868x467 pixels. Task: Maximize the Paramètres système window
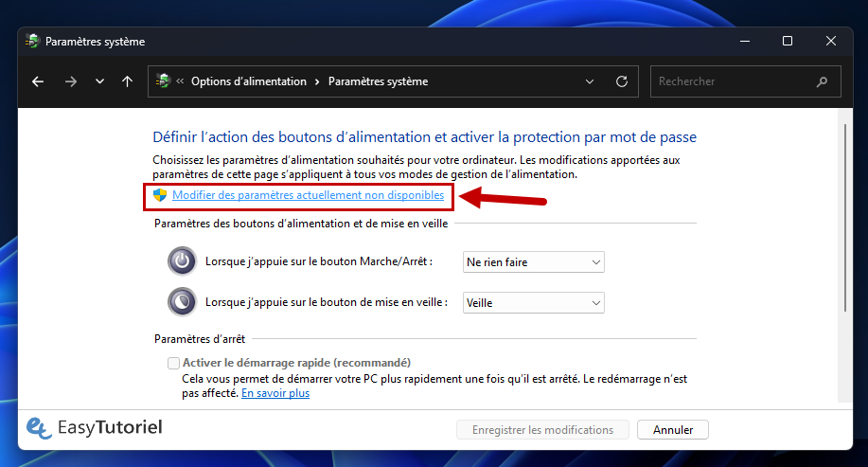tap(788, 41)
